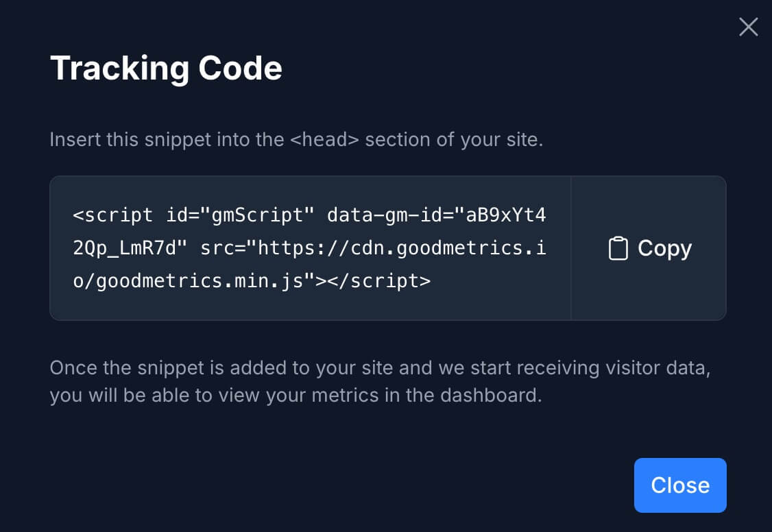
Task: Click the "Insert this snippet" instruction text
Action: point(124,140)
